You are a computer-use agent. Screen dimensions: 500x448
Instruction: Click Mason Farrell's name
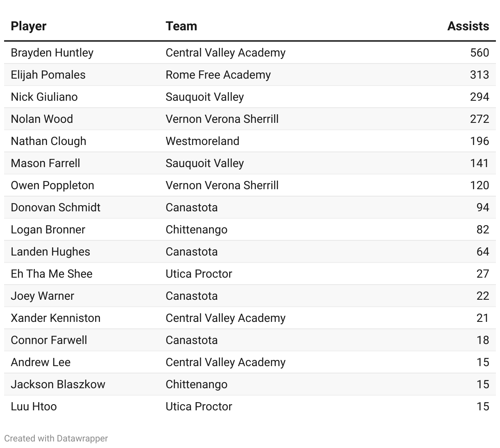[45, 163]
